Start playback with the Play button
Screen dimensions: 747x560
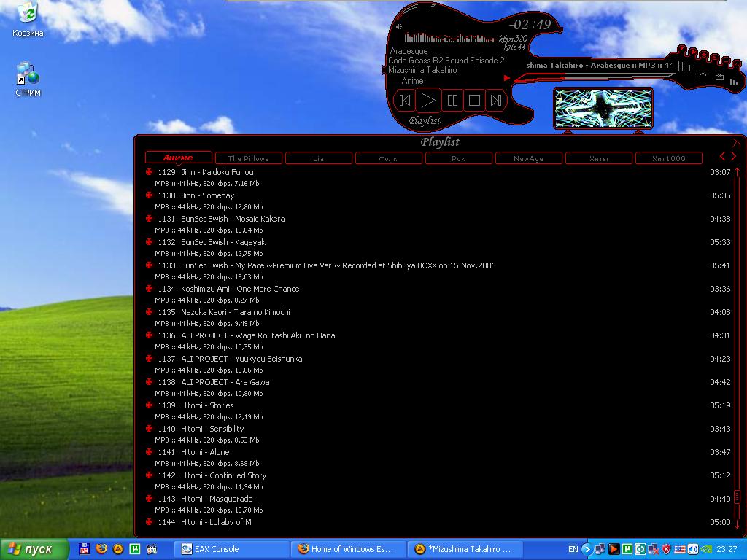click(427, 101)
